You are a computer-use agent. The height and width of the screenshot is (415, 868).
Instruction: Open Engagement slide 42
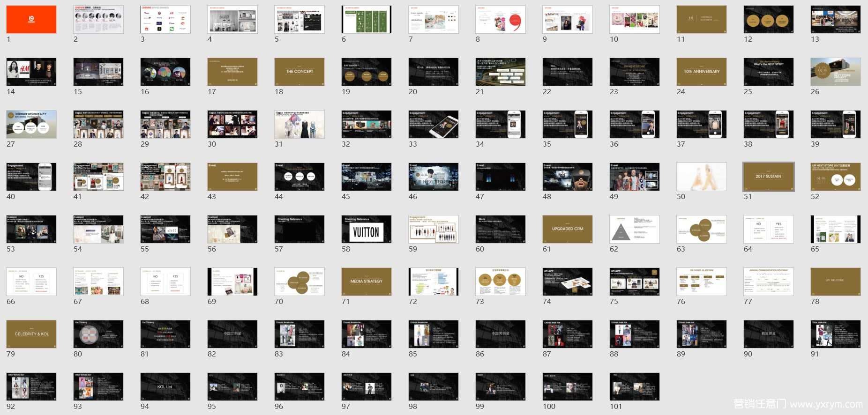point(165,177)
